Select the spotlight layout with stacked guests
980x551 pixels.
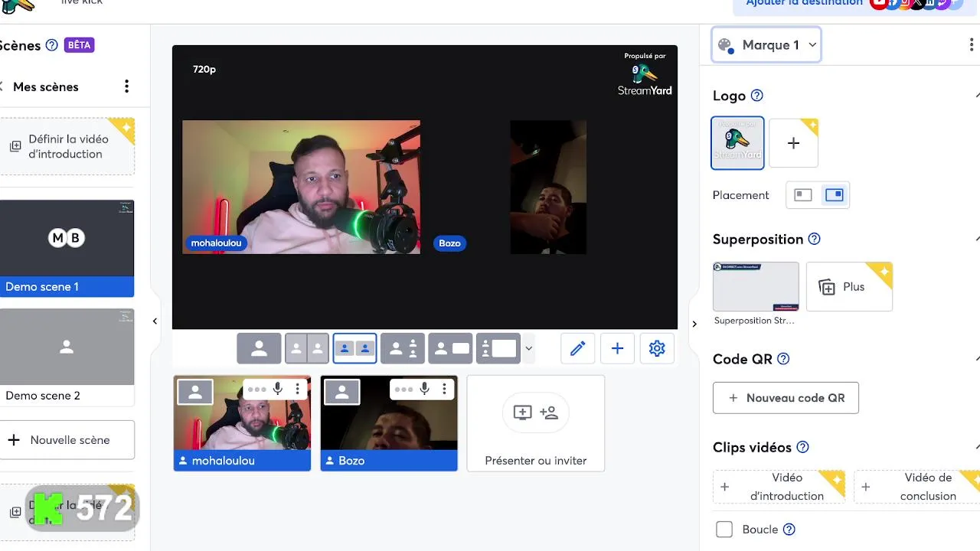click(x=403, y=349)
